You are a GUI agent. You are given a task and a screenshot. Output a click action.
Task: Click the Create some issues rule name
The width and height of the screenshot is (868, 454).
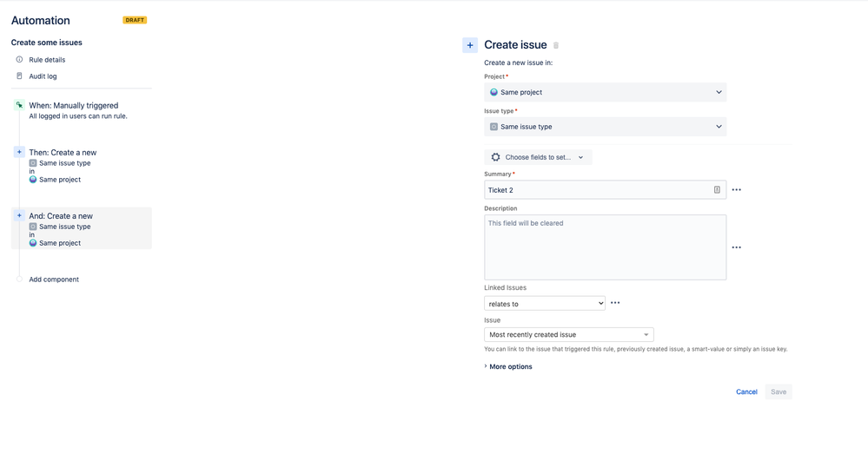coord(47,43)
